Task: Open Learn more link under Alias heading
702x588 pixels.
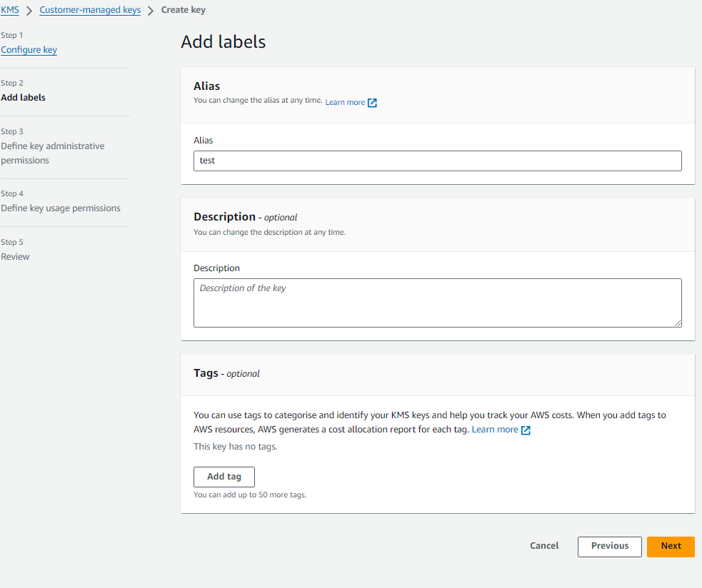Action: point(345,103)
